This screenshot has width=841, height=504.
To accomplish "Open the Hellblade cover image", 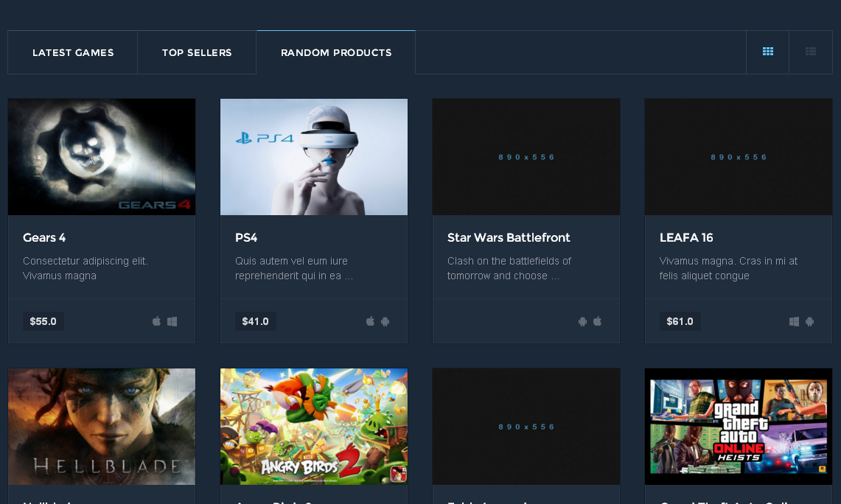I will point(102,426).
